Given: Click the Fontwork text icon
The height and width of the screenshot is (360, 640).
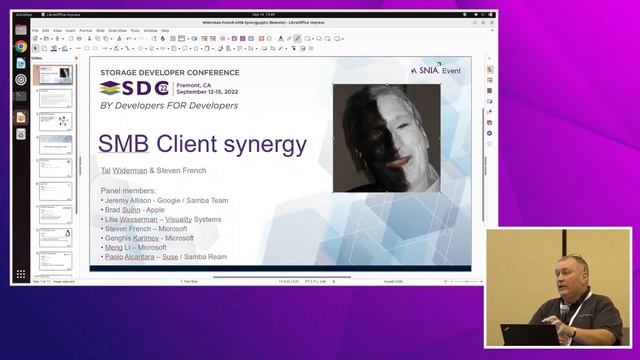Looking at the screenshot, I should point(280,39).
